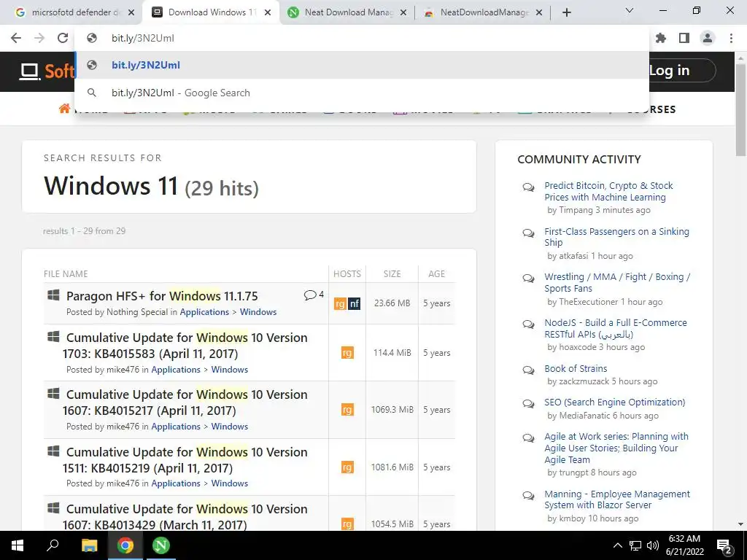Screen dimensions: 747x560
Task: Open a new tab with the plus button
Action: pyautogui.click(x=566, y=12)
